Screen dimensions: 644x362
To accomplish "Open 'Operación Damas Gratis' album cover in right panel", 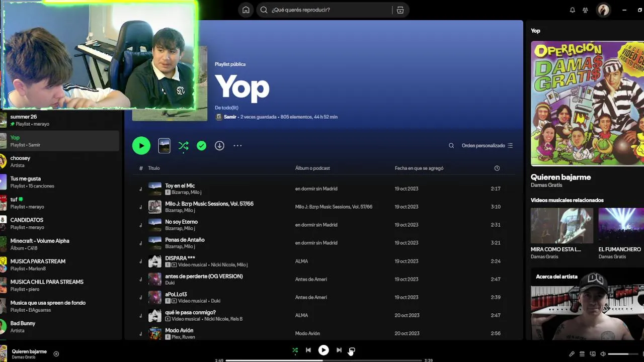I will tap(587, 104).
